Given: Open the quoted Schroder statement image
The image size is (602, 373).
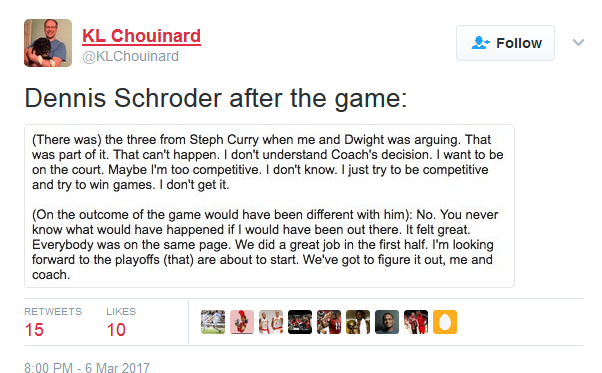Looking at the screenshot, I should 269,206.
